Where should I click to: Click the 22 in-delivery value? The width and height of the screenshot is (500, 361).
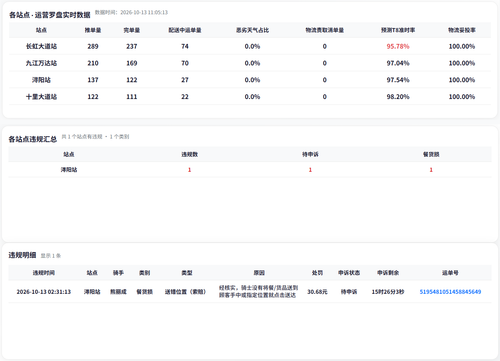[185, 97]
